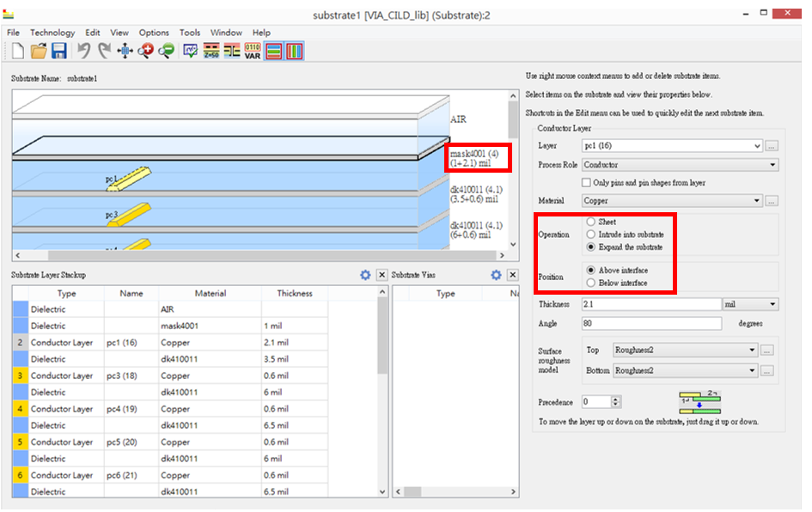Open the Help menu
This screenshot has height=512, width=812.
[x=261, y=32]
